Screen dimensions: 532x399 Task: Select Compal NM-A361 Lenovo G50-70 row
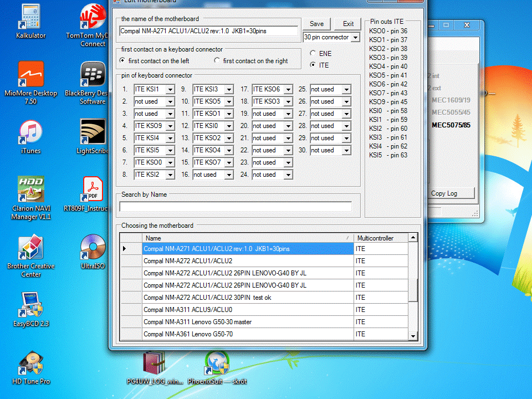[248, 334]
